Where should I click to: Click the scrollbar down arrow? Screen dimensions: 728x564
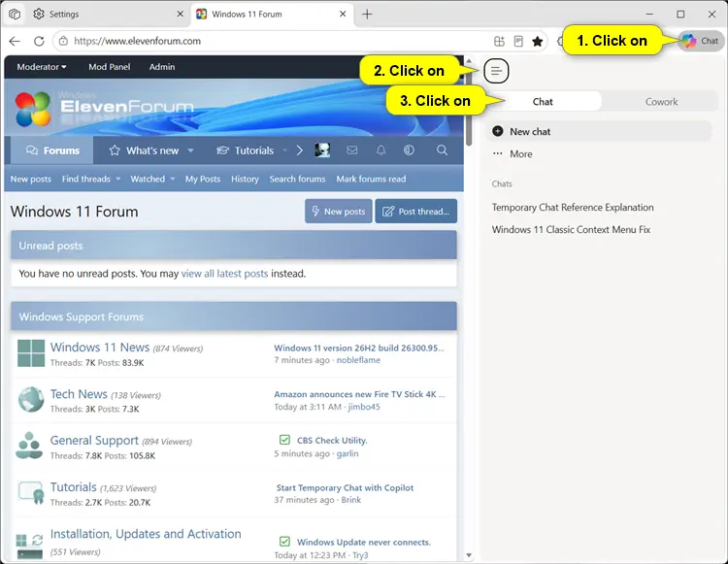tap(469, 555)
